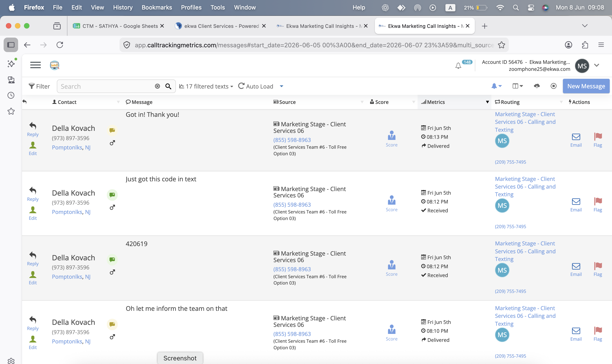Open the notifications bell with 148 badge

tap(458, 66)
